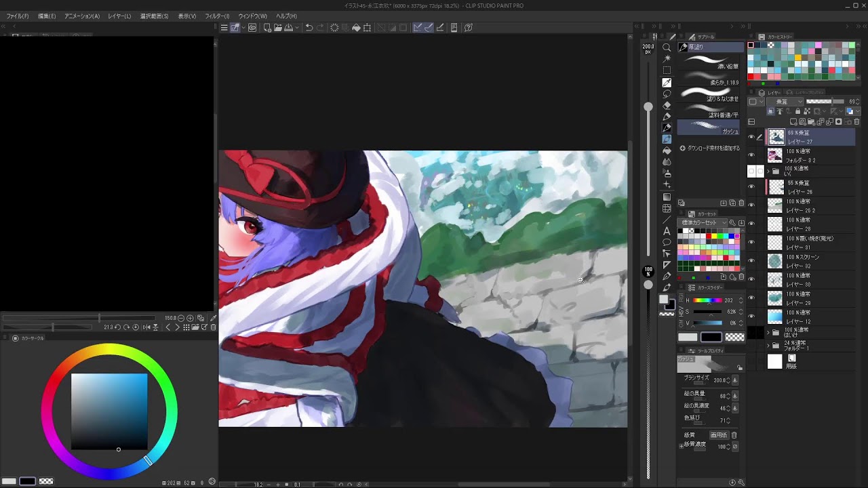Select the Gradient tool
The width and height of the screenshot is (868, 488).
[667, 197]
